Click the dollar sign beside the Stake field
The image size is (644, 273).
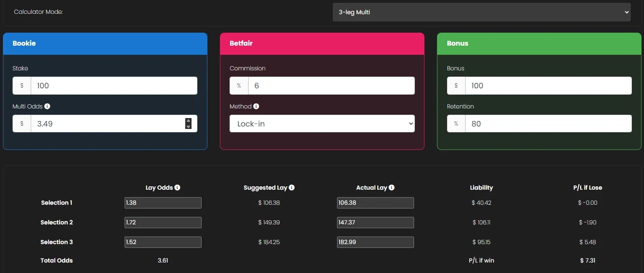pos(22,85)
